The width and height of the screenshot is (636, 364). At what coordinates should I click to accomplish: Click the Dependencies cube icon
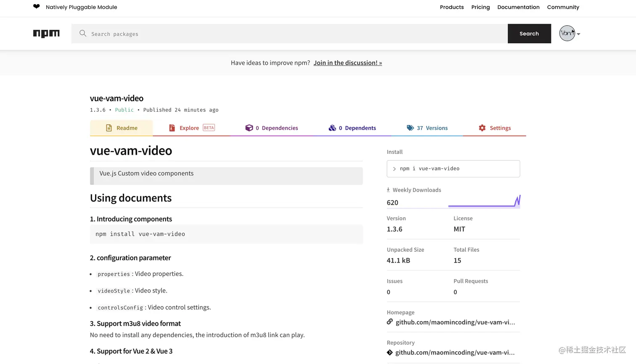point(249,128)
